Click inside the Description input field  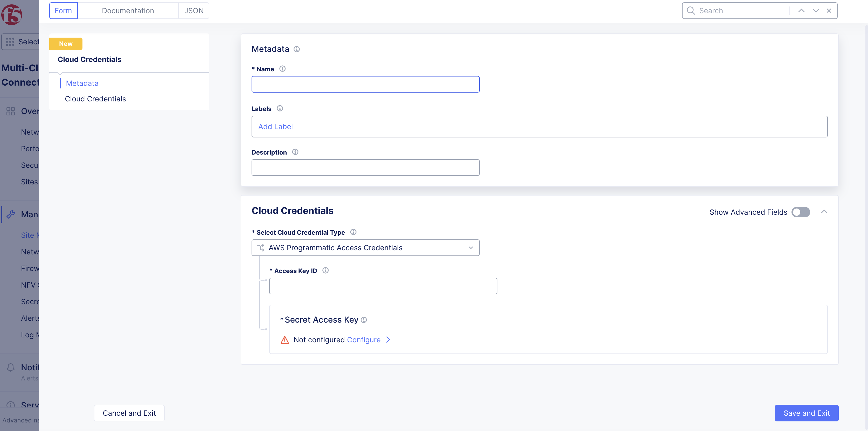click(366, 167)
